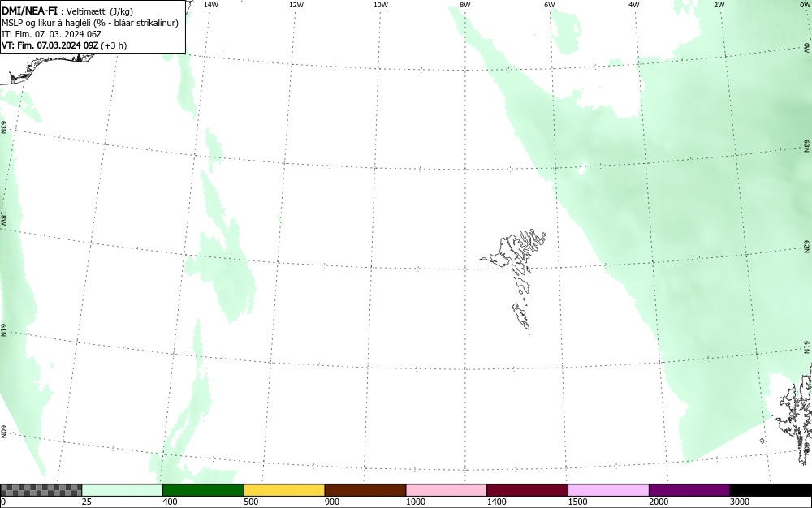812x508 pixels.
Task: Click the '61N' label on left edge
Action: point(3,330)
